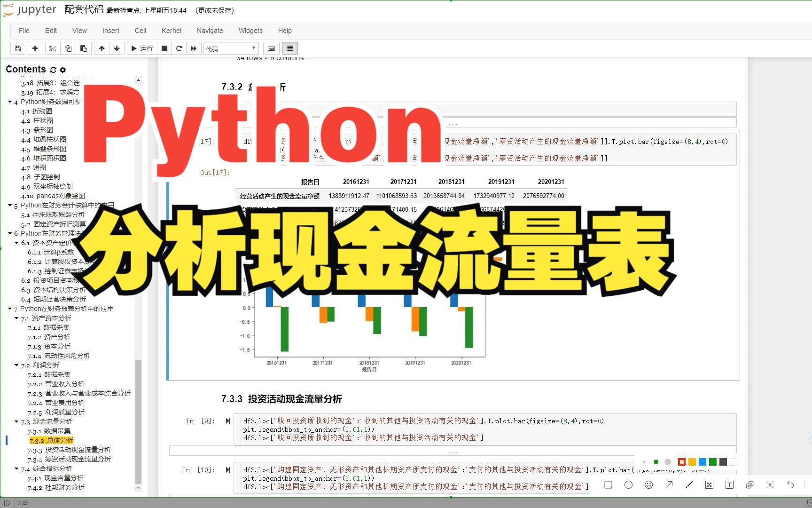The width and height of the screenshot is (812, 508).
Task: Select the arrow annotation tool
Action: coord(669,484)
